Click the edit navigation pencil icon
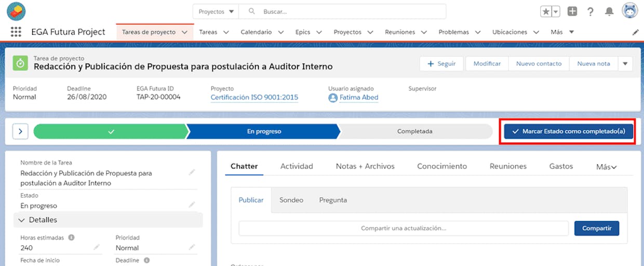 pyautogui.click(x=636, y=32)
